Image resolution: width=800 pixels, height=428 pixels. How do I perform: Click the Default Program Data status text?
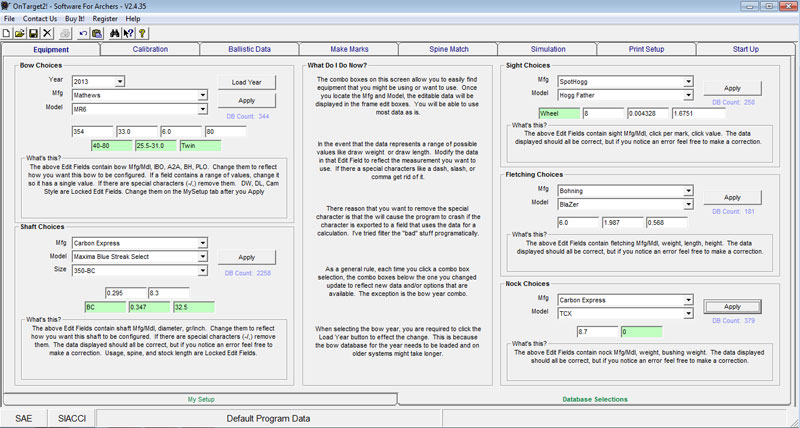[268, 418]
